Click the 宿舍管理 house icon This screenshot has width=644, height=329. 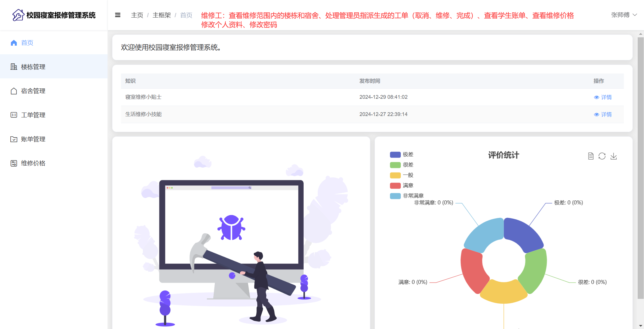pyautogui.click(x=14, y=91)
